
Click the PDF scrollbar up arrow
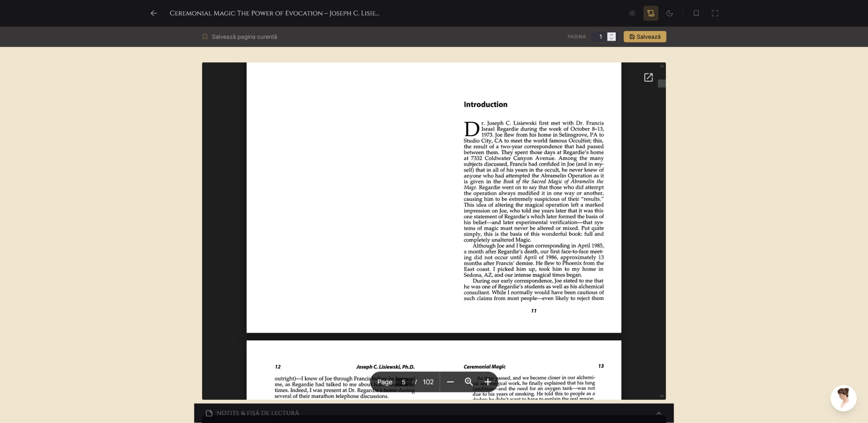click(x=662, y=66)
